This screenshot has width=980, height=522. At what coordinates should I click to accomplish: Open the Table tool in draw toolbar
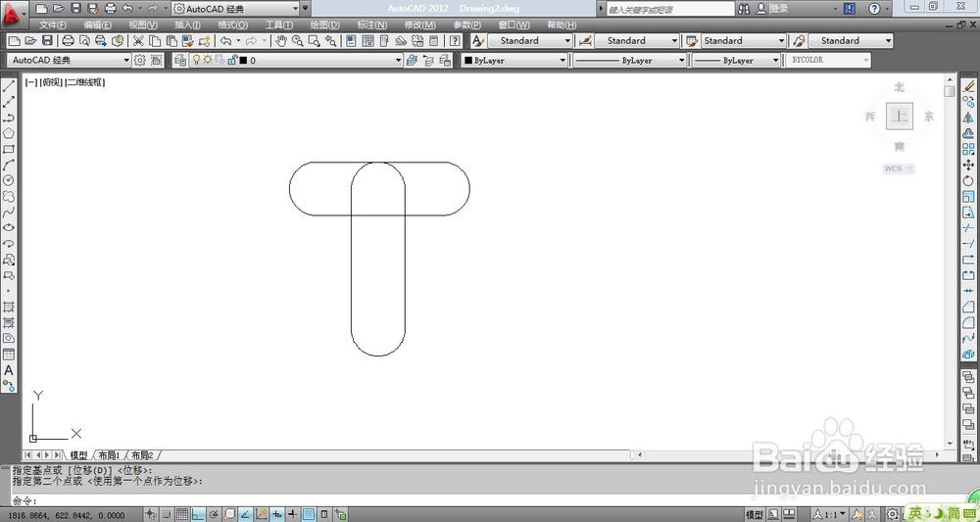tap(9, 354)
